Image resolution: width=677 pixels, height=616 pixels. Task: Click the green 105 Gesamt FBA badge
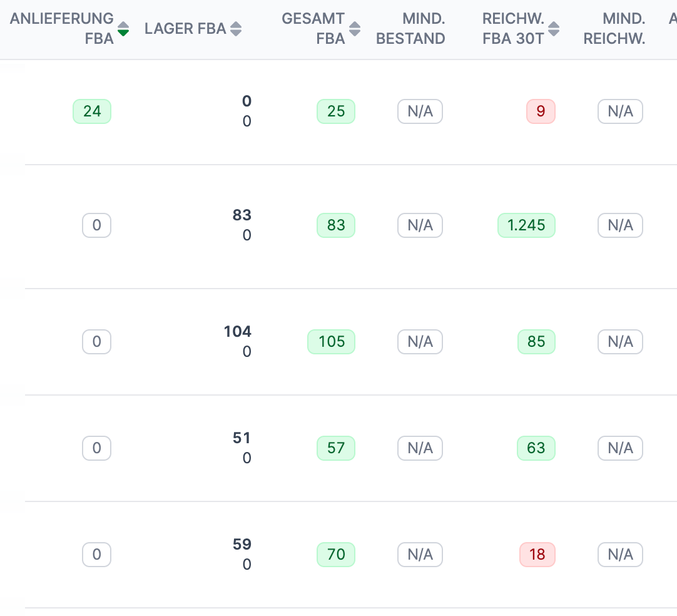[x=331, y=342]
